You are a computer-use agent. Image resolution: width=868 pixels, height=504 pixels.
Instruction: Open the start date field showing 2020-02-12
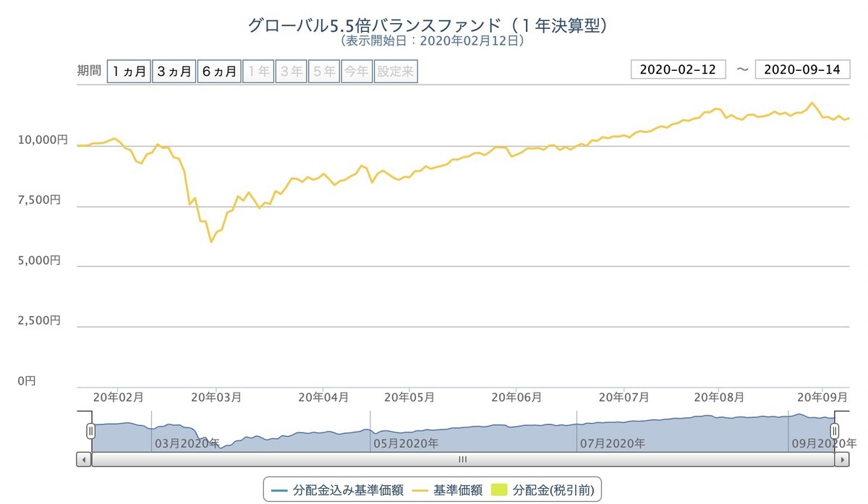(679, 69)
